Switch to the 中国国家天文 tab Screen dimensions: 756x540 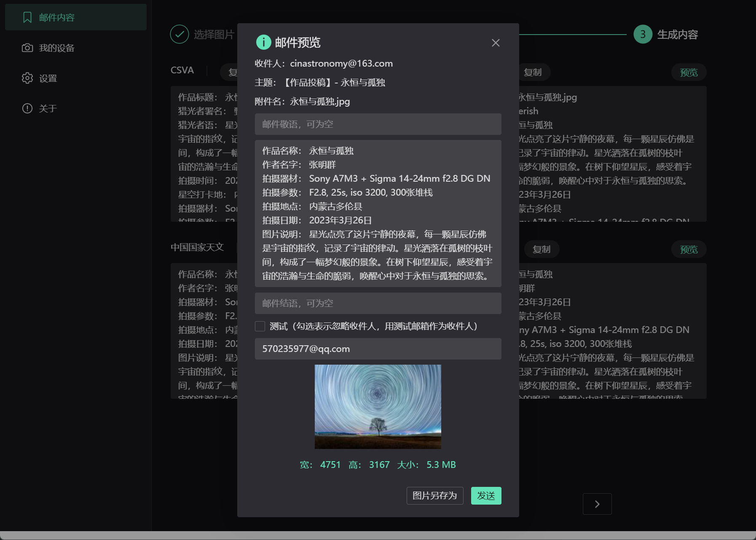pyautogui.click(x=198, y=247)
